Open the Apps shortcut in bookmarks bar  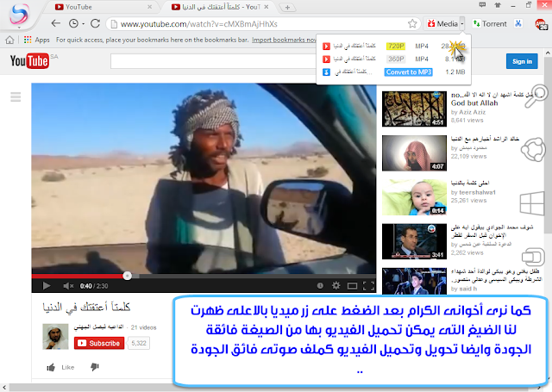point(37,40)
